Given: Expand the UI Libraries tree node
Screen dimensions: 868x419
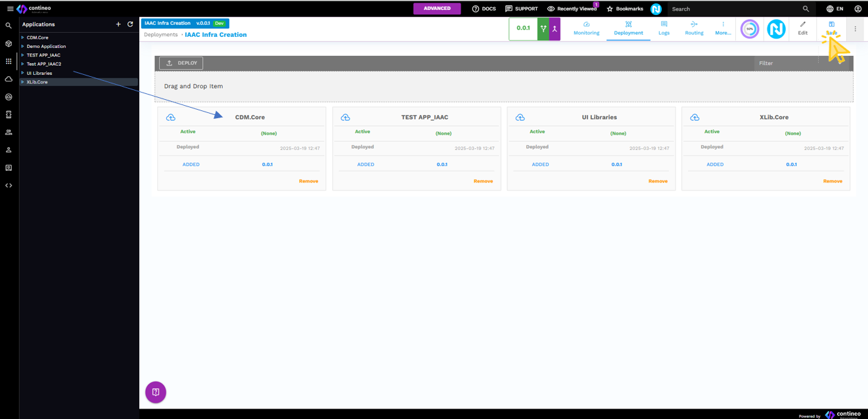Looking at the screenshot, I should tap(22, 73).
